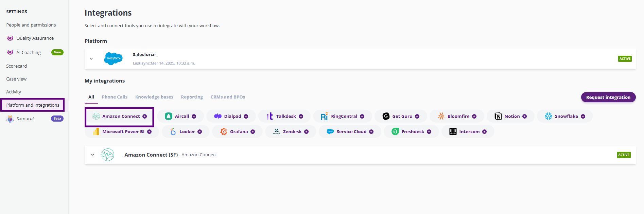Screen dimensions: 644x214
Task: Open the Scorecard settings page
Action: 16,66
